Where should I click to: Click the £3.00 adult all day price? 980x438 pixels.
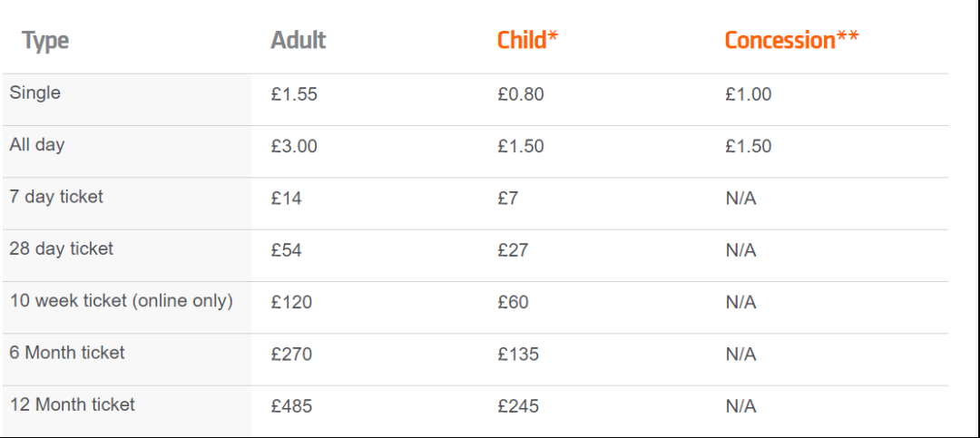click(294, 146)
